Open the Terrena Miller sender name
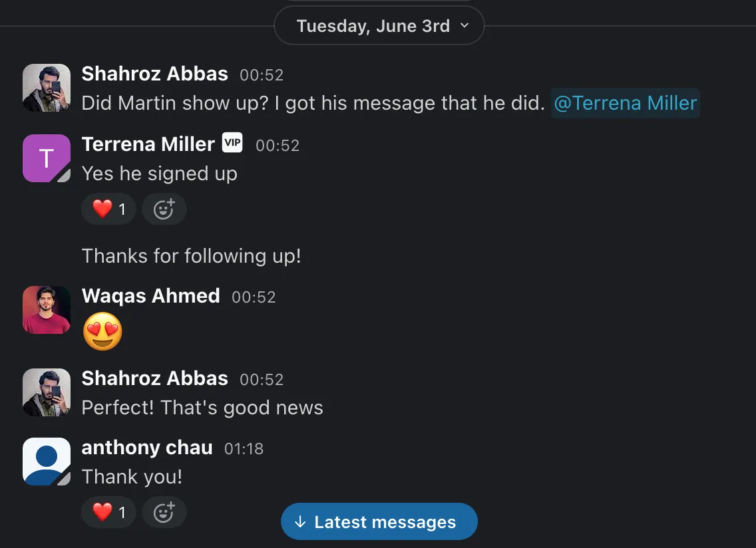The height and width of the screenshot is (548, 756). click(x=148, y=144)
